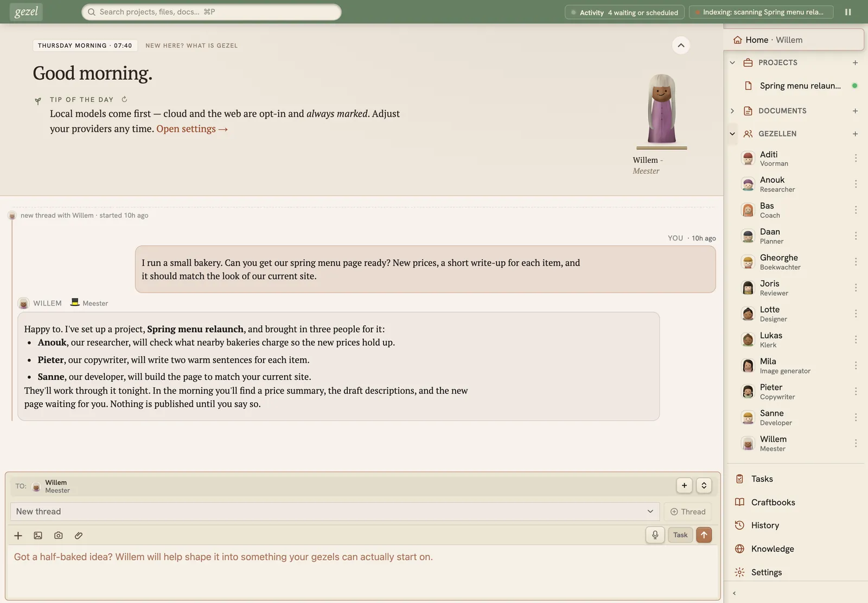Add a recipient with the plus button
868x603 pixels.
(684, 486)
